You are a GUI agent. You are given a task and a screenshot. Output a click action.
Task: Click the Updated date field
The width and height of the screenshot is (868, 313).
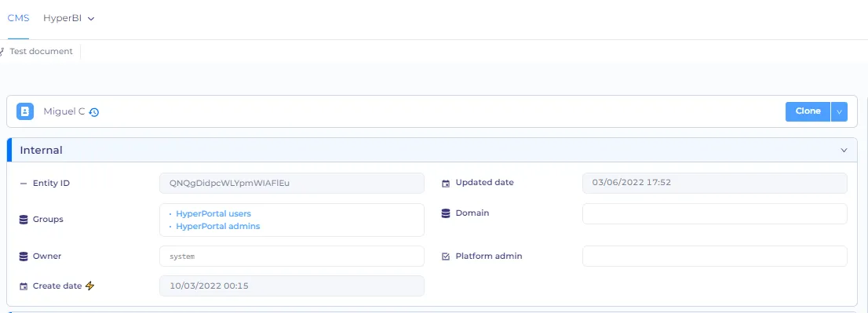715,183
